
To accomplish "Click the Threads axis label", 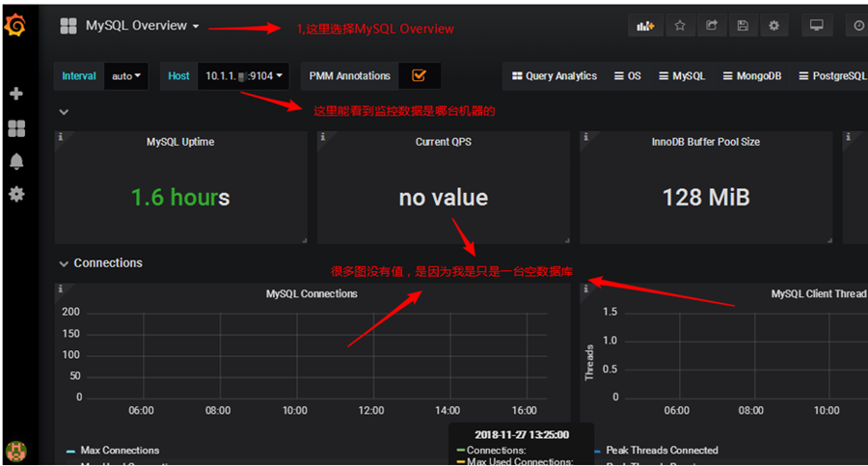I will pos(589,363).
